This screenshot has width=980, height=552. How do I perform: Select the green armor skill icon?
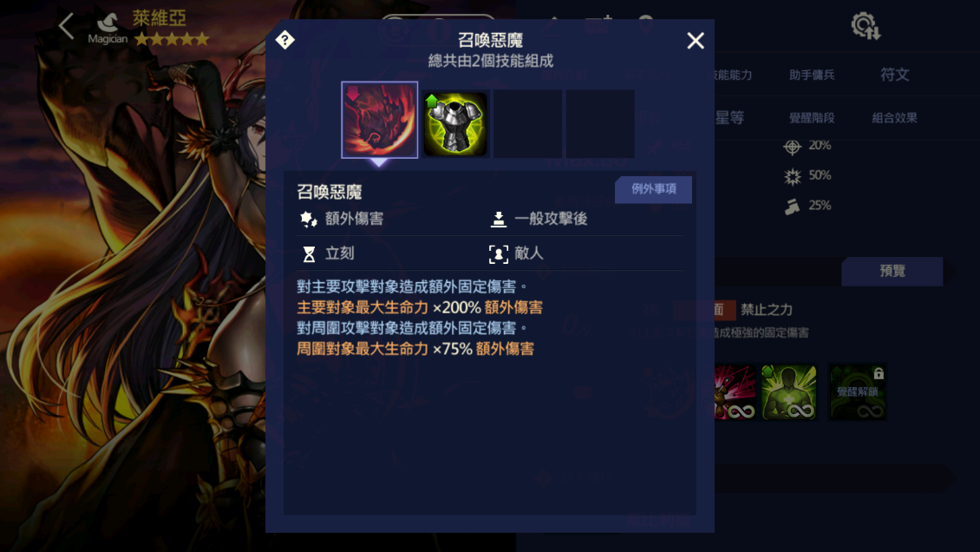coord(455,124)
